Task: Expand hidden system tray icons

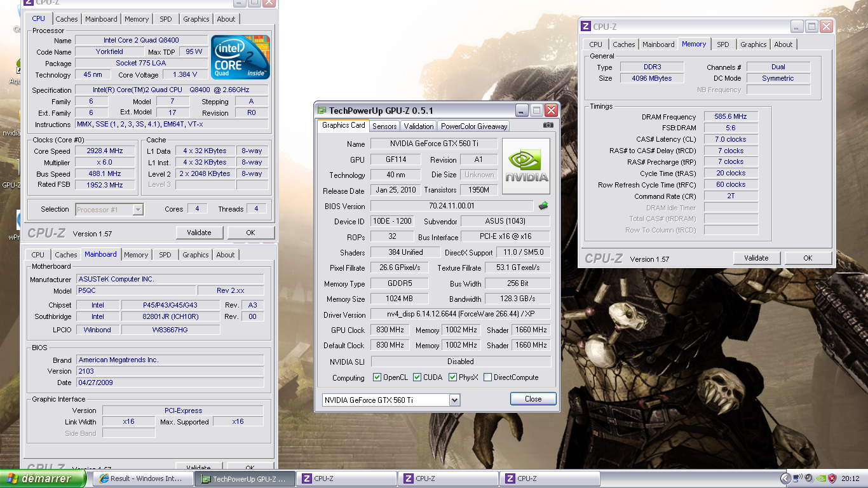Action: [785, 478]
